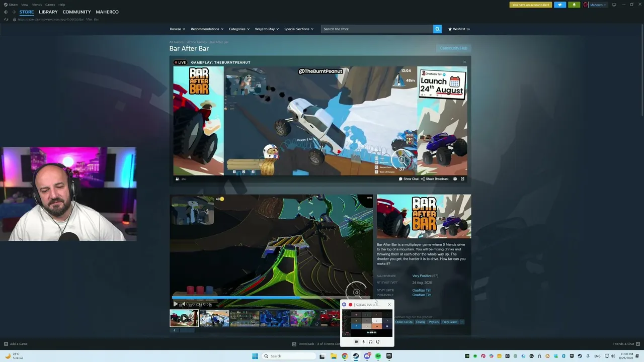The image size is (644, 362).
Task: Expand the Recommendations dropdown
Action: click(207, 29)
